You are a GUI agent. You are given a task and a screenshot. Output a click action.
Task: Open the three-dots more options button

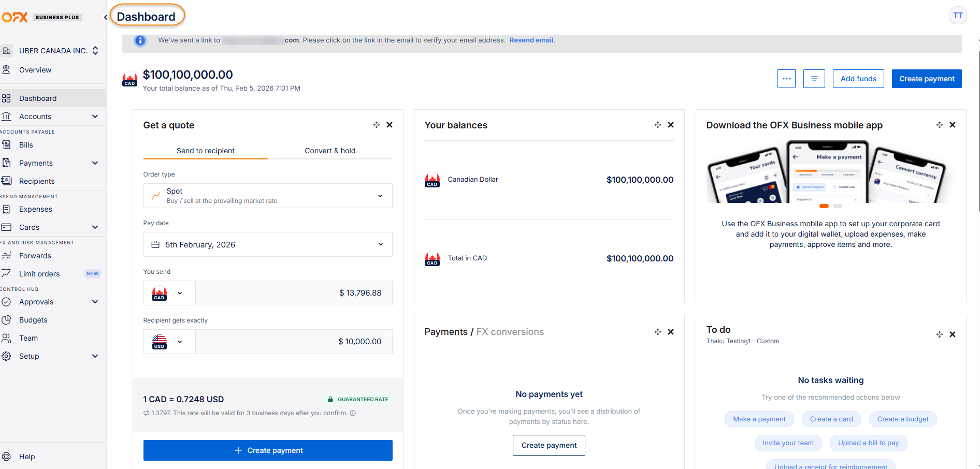point(786,79)
